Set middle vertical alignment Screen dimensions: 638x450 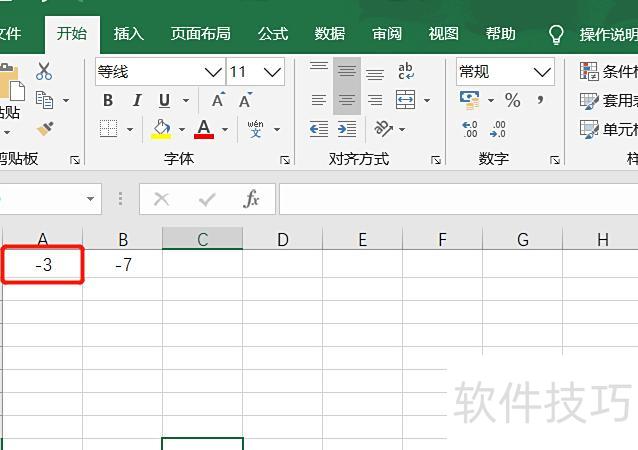pyautogui.click(x=347, y=72)
